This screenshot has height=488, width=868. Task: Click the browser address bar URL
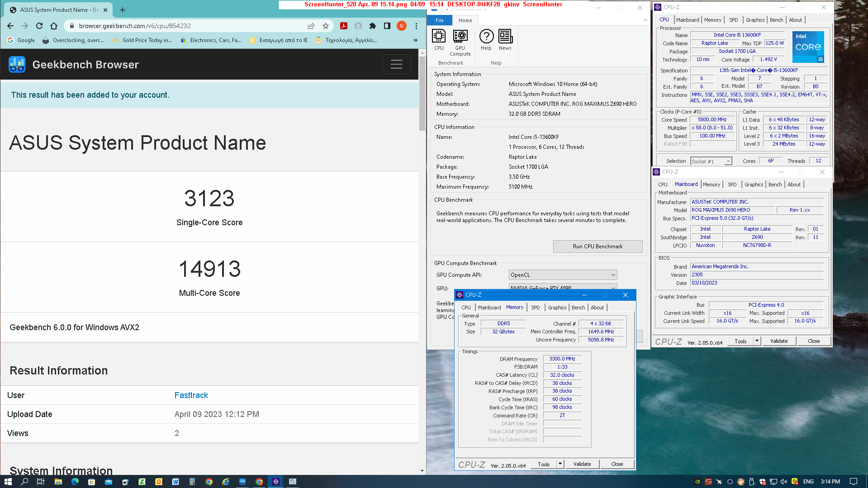pyautogui.click(x=135, y=26)
